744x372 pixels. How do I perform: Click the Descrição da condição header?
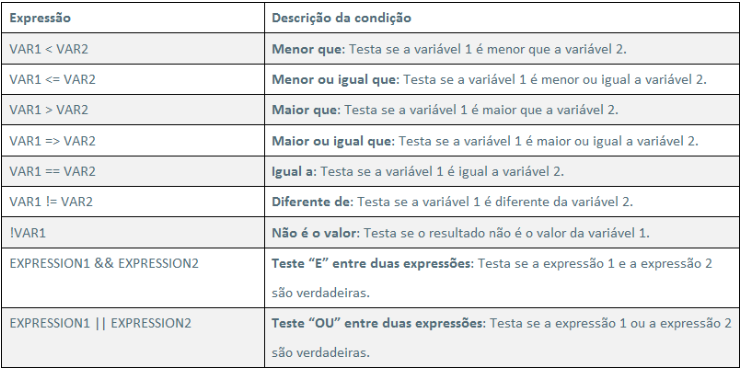click(341, 18)
